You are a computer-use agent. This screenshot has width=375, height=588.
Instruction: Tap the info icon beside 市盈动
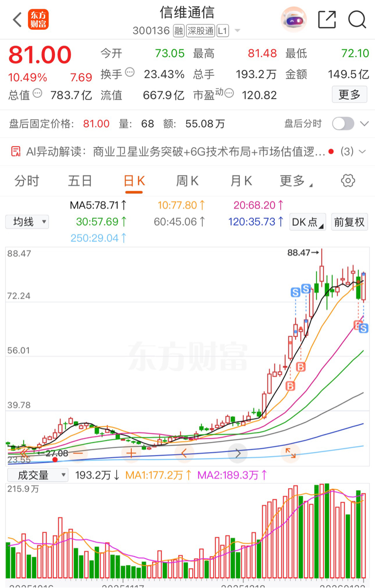[229, 93]
